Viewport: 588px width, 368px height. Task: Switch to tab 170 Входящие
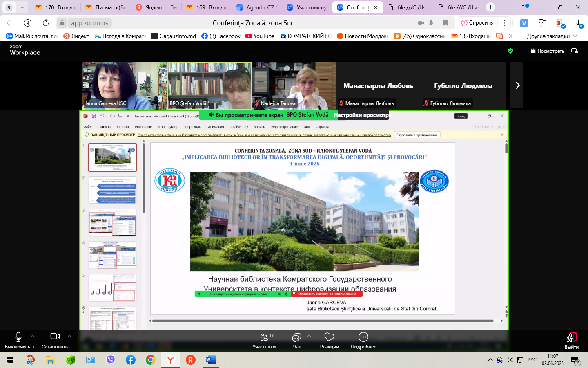pos(55,7)
